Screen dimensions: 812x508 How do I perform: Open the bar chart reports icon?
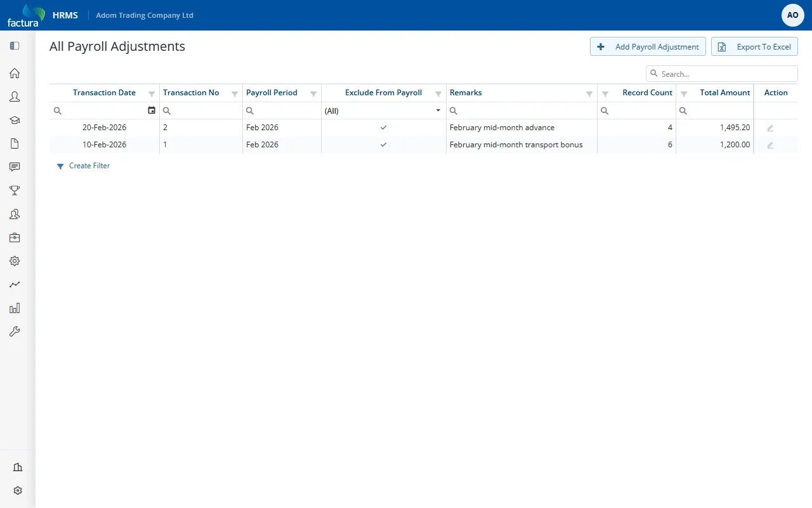point(15,308)
